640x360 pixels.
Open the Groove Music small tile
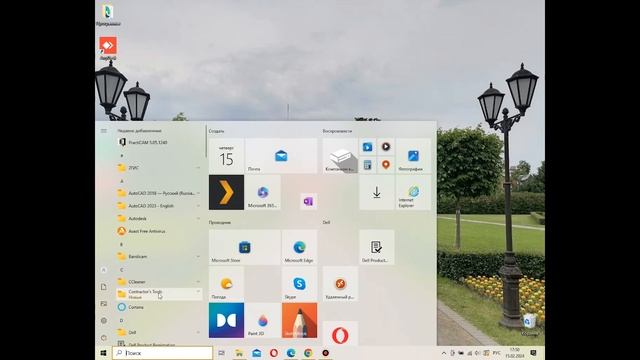(386, 147)
